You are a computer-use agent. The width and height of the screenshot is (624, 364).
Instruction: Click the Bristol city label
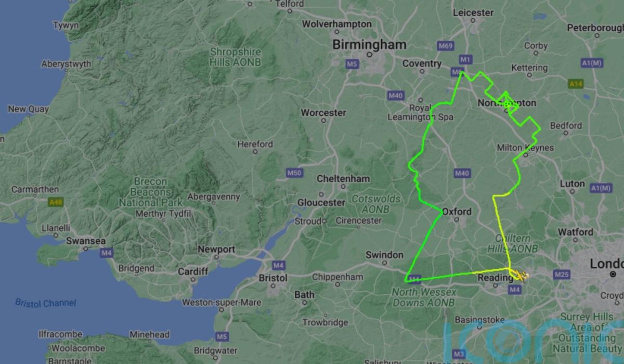tap(273, 278)
